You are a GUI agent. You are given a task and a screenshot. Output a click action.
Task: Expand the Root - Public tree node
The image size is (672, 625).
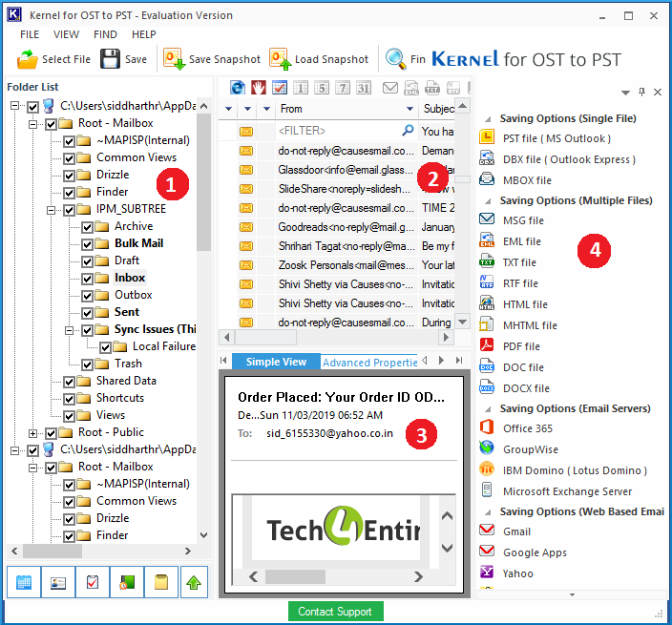coord(33,433)
